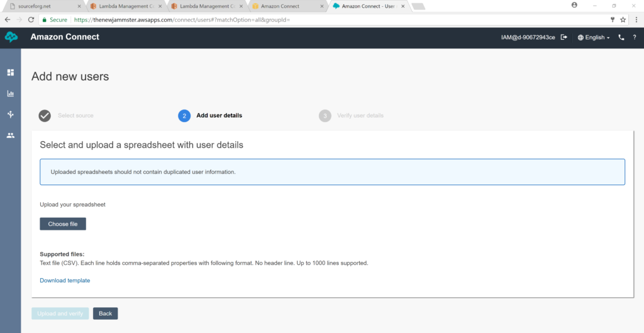Click the Verify user details step label

click(360, 116)
